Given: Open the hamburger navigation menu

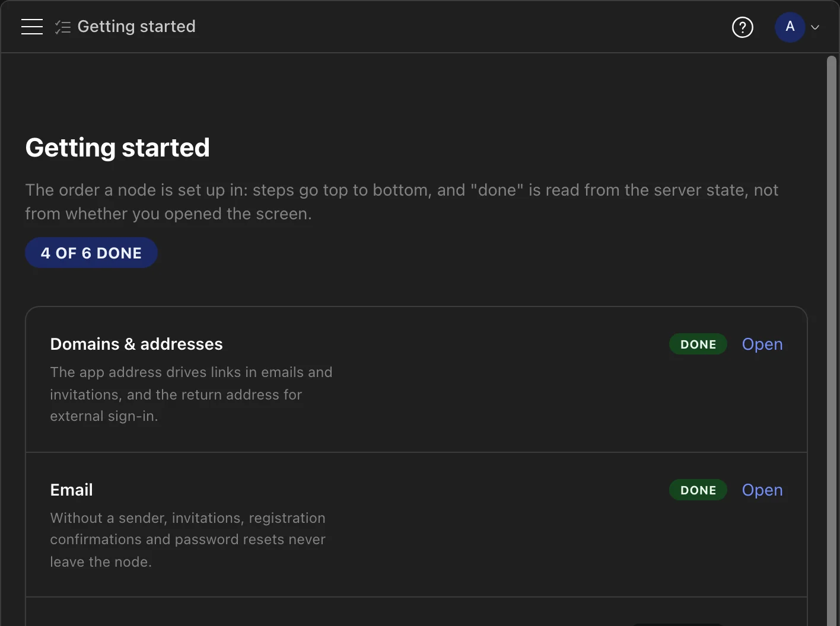Looking at the screenshot, I should pos(32,27).
